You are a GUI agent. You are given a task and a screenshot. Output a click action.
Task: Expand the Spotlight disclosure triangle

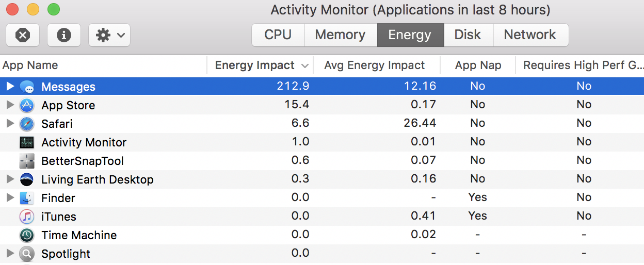pos(10,253)
